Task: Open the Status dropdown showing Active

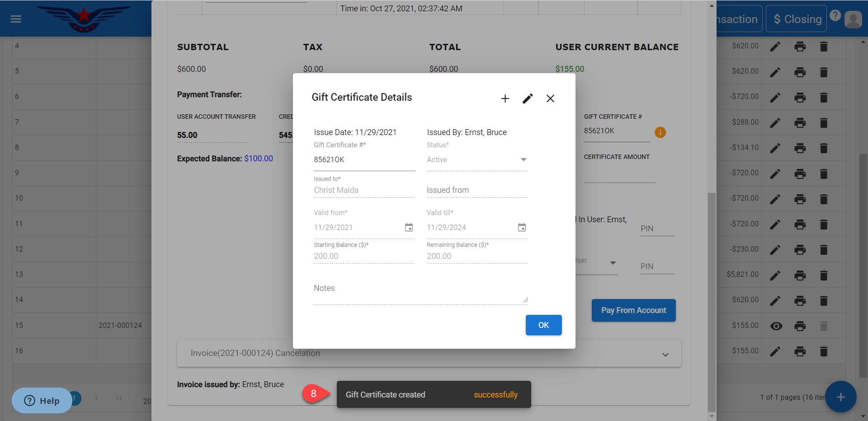Action: [x=477, y=159]
